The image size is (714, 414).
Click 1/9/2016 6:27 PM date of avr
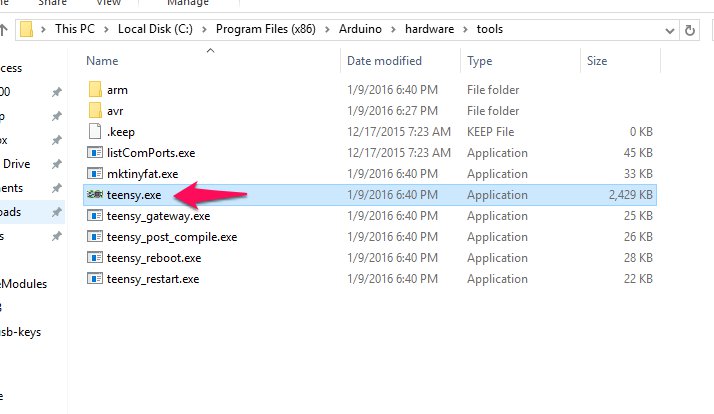coord(392,111)
